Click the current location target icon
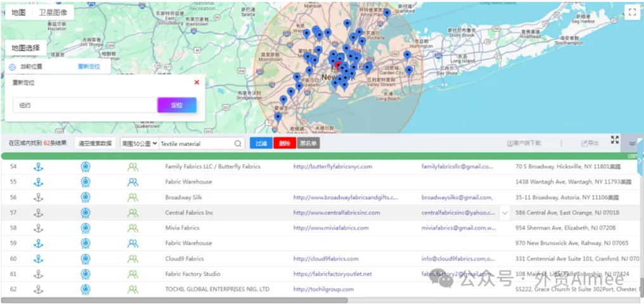644x304 pixels. coord(12,67)
